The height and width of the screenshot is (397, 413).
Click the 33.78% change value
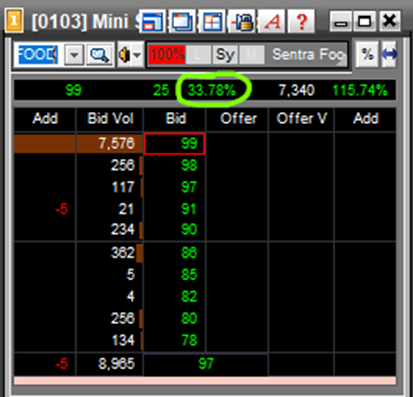coord(212,90)
